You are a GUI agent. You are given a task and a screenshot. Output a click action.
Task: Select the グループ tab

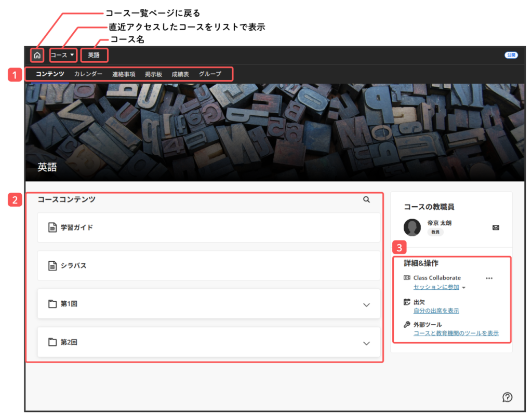[210, 74]
